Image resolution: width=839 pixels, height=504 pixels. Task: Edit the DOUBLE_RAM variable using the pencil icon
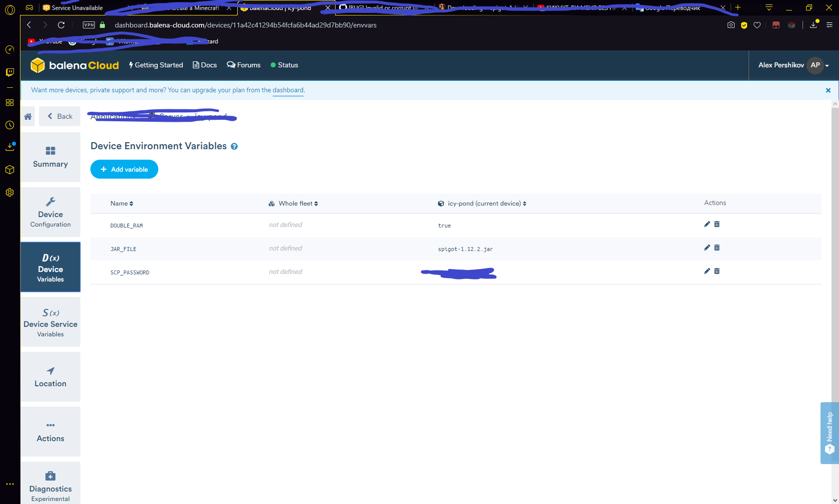coord(707,225)
